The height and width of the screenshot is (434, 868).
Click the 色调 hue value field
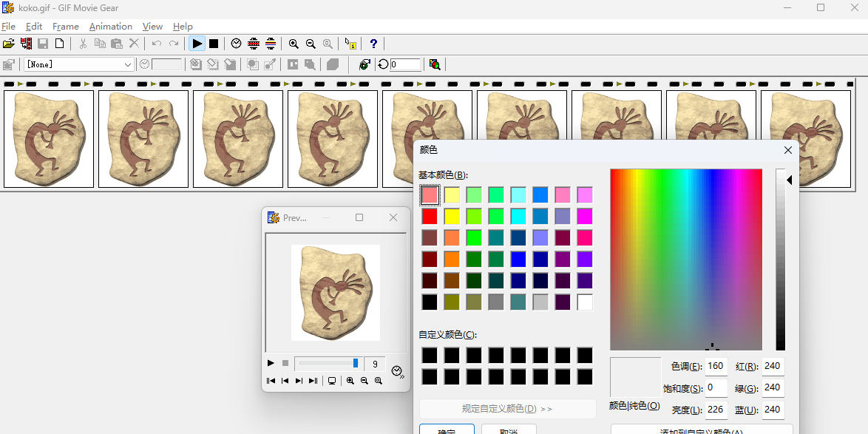(716, 366)
